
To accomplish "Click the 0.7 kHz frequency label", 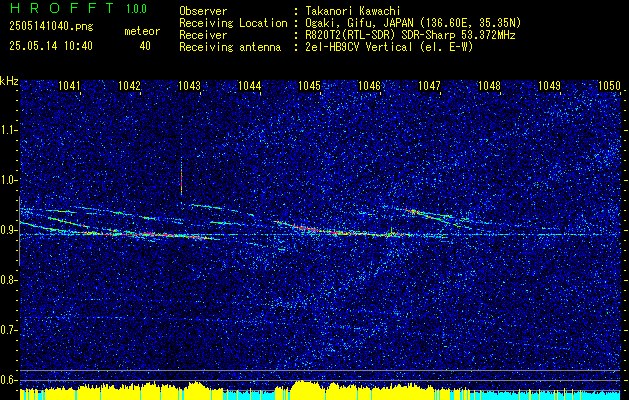I will [x=8, y=330].
